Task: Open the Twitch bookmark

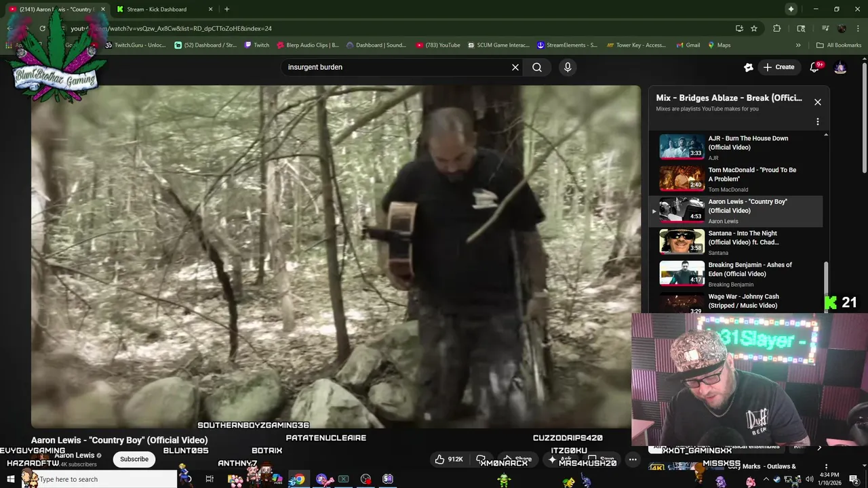Action: 257,45
